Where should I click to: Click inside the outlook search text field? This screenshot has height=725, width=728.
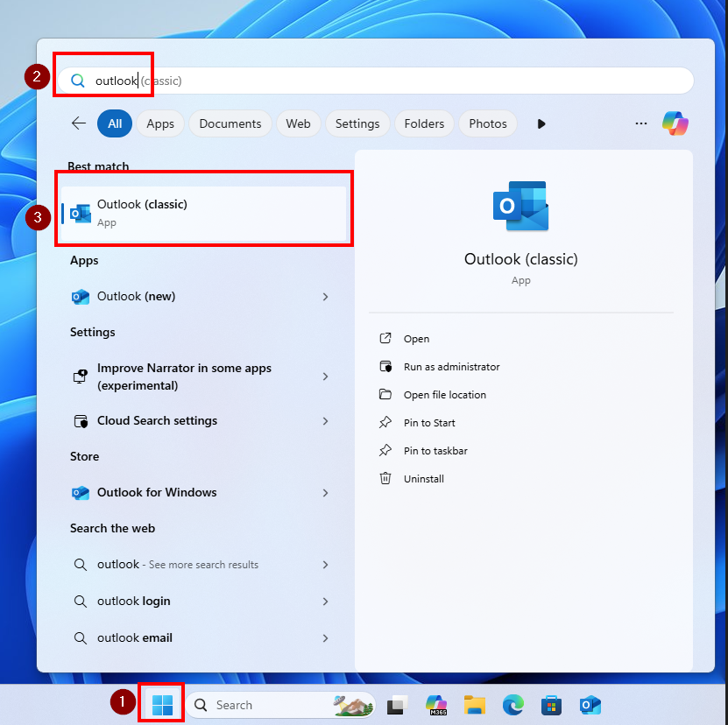(x=376, y=81)
